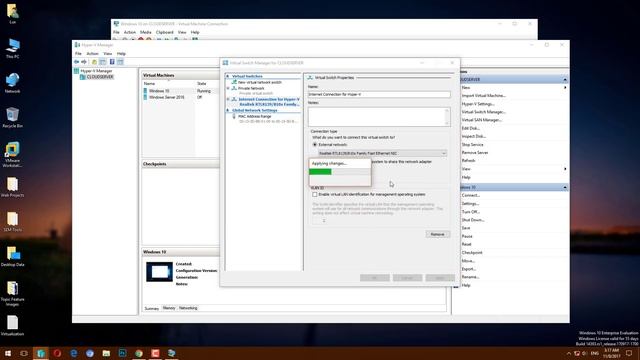Click the Notes text area
The width and height of the screenshot is (640, 360).
379,117
